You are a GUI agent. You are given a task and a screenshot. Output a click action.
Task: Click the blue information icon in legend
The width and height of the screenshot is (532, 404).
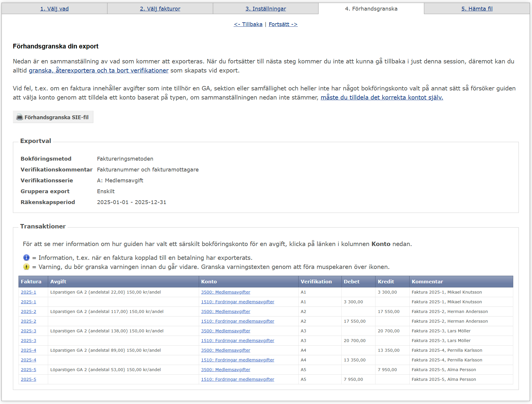26,257
